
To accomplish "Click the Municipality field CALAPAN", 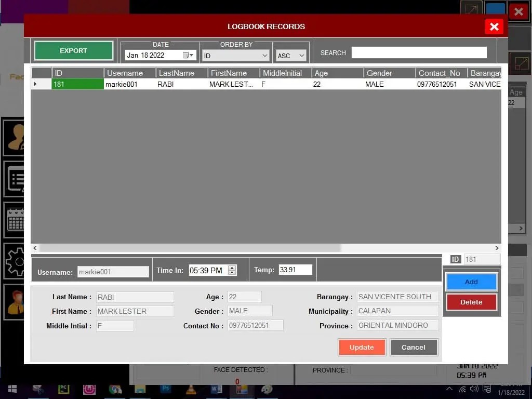I will (x=397, y=311).
